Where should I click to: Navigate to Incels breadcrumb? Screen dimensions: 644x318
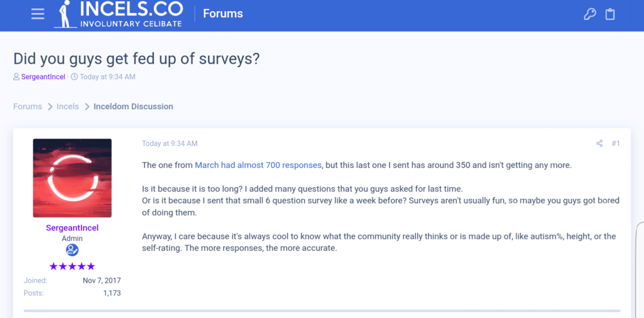click(x=68, y=107)
